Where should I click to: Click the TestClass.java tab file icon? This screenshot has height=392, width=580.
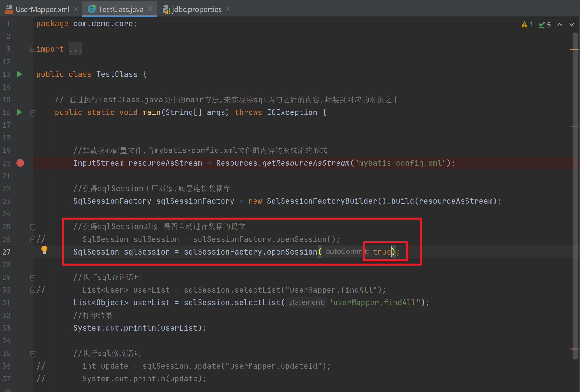(92, 9)
